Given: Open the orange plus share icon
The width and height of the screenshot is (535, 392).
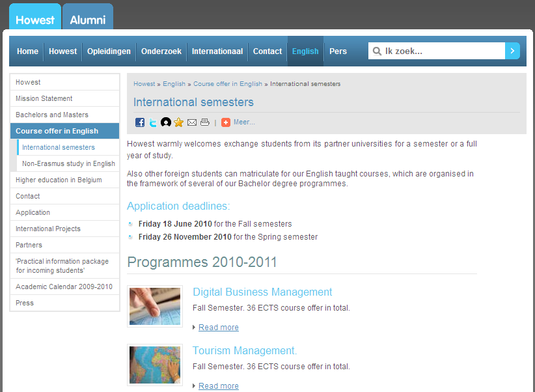Looking at the screenshot, I should coord(226,122).
